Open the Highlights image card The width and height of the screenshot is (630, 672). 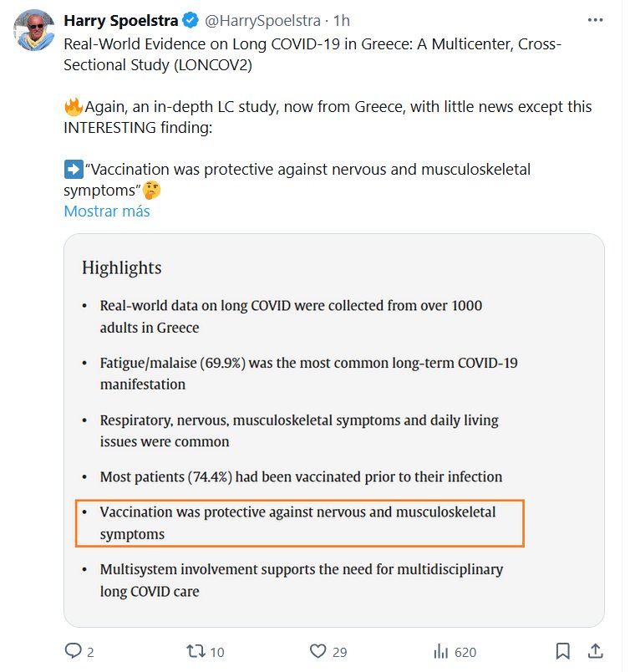pyautogui.click(x=333, y=430)
